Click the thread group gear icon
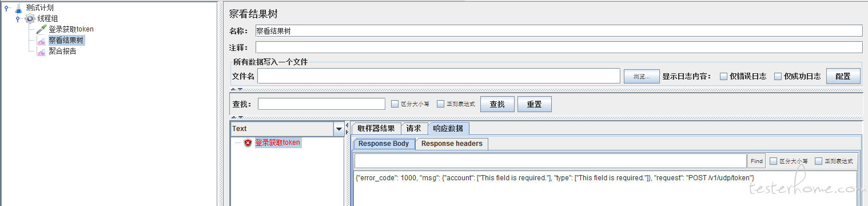Image resolution: width=868 pixels, height=206 pixels. click(x=30, y=19)
